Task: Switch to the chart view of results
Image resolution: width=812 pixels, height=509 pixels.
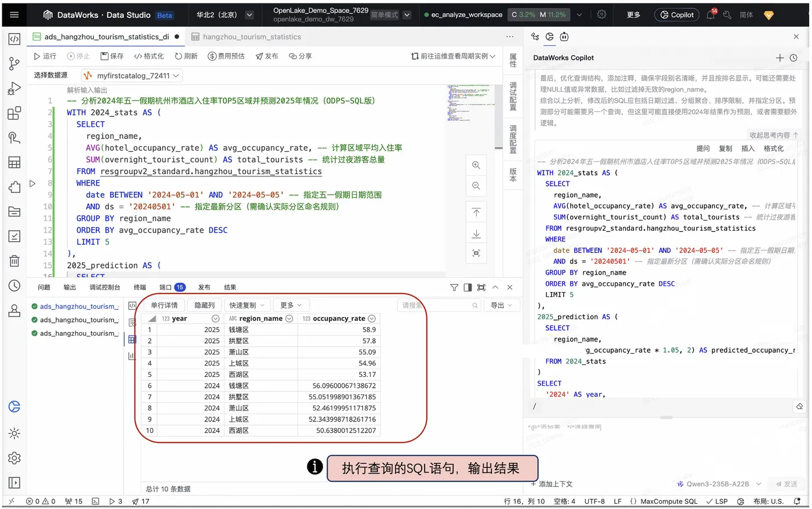Action: [132, 355]
